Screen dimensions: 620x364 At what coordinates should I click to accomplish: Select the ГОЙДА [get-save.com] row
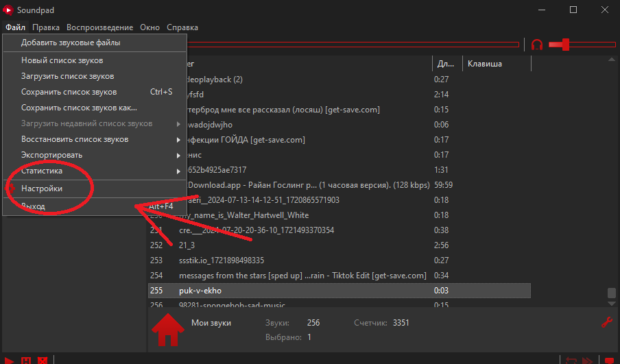(359, 140)
